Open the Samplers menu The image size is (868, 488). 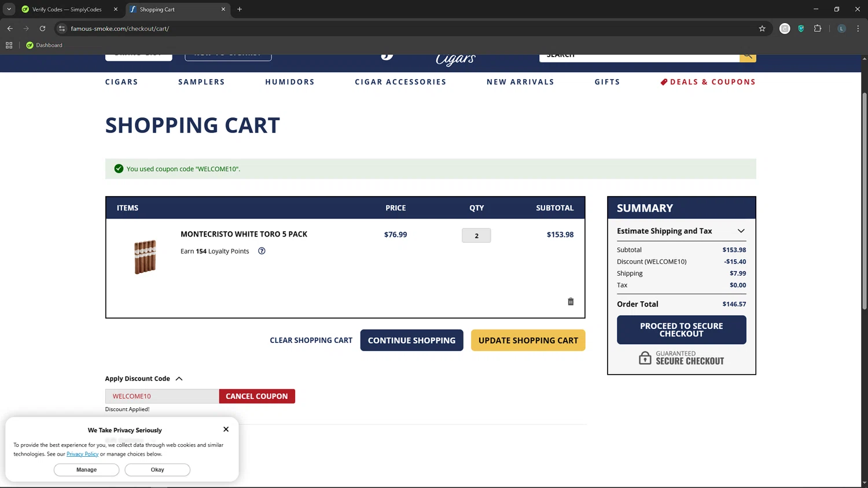201,82
